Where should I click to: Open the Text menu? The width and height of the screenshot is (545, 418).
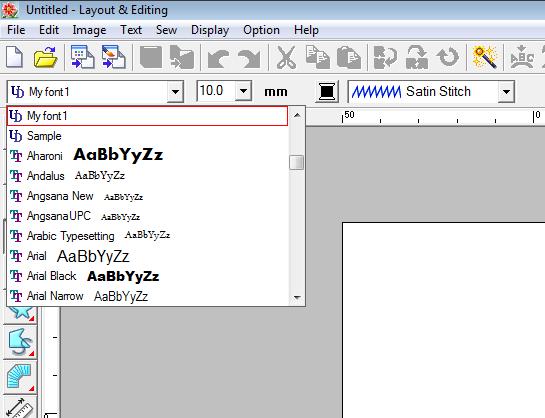[131, 30]
